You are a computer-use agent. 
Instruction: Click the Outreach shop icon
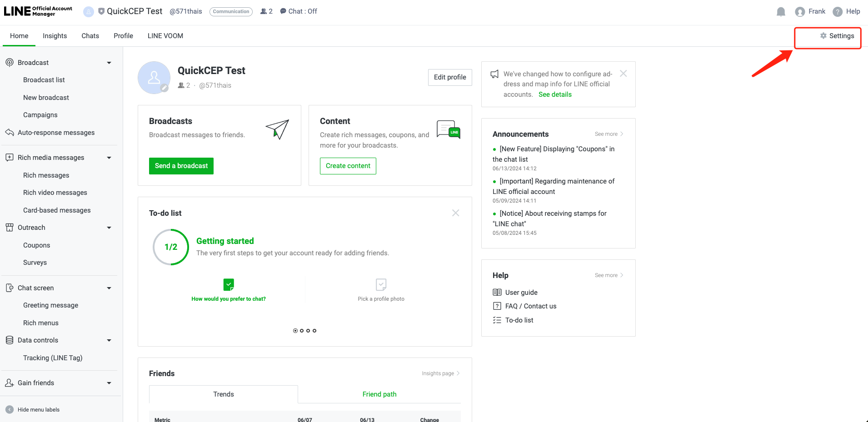click(10, 228)
